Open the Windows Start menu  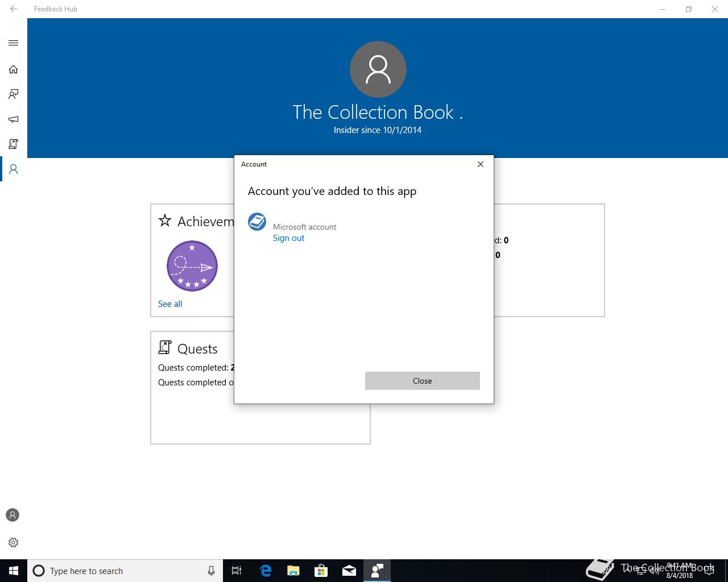point(14,571)
